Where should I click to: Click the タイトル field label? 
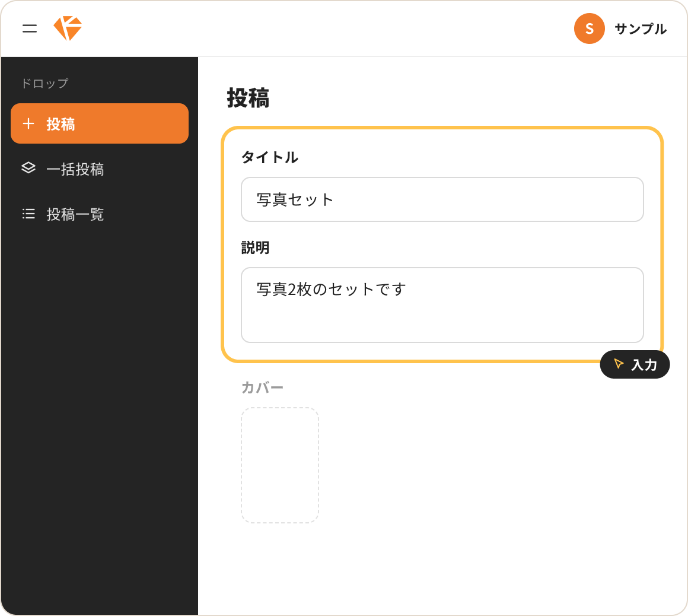[269, 157]
